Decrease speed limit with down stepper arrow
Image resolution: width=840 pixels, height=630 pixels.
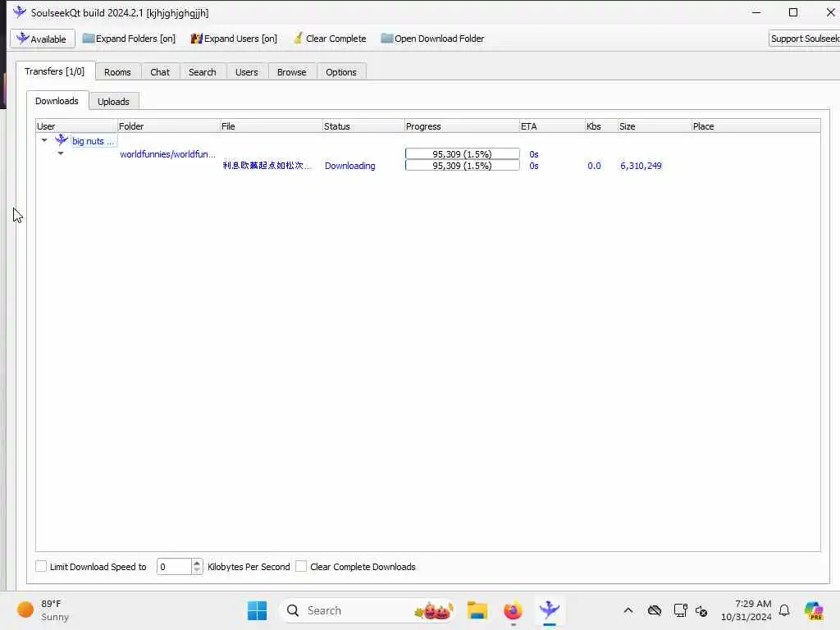coord(197,571)
